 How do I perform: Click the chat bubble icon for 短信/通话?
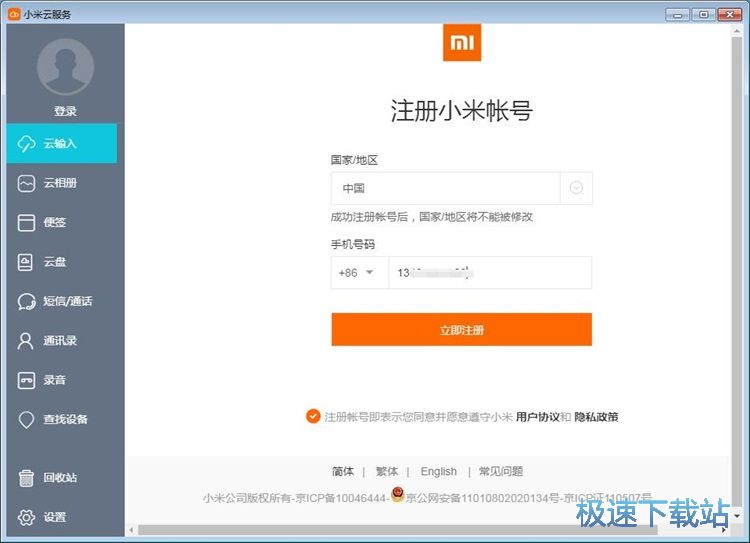[26, 301]
